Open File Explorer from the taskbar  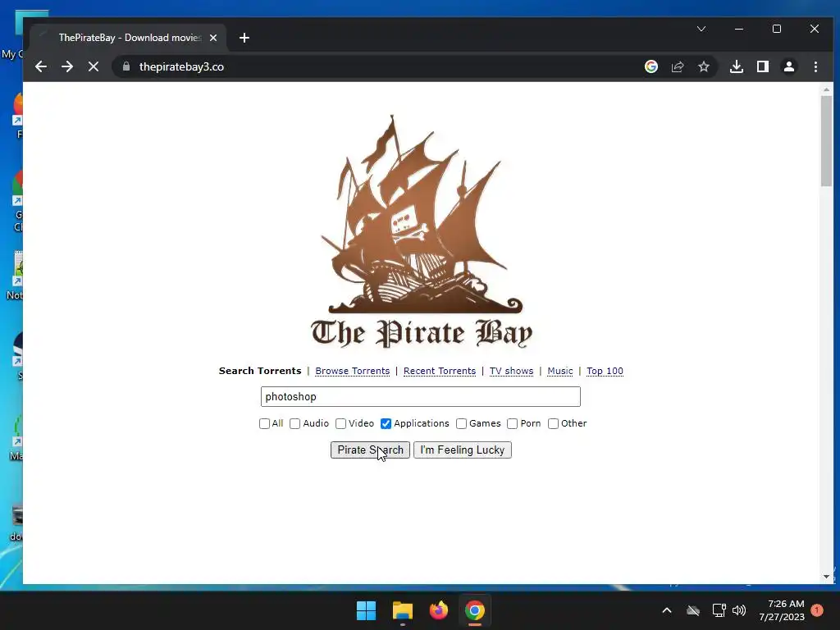pyautogui.click(x=402, y=610)
